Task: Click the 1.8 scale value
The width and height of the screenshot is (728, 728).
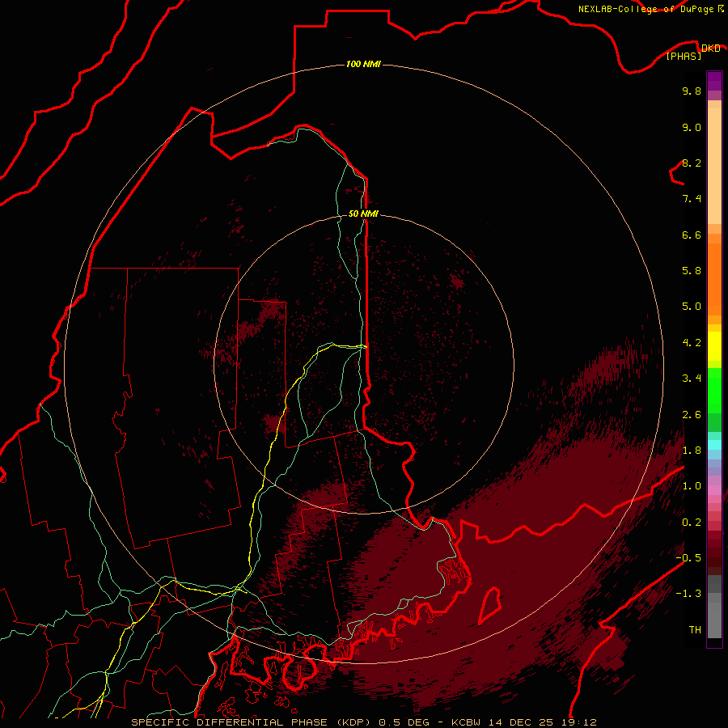Action: coord(692,451)
